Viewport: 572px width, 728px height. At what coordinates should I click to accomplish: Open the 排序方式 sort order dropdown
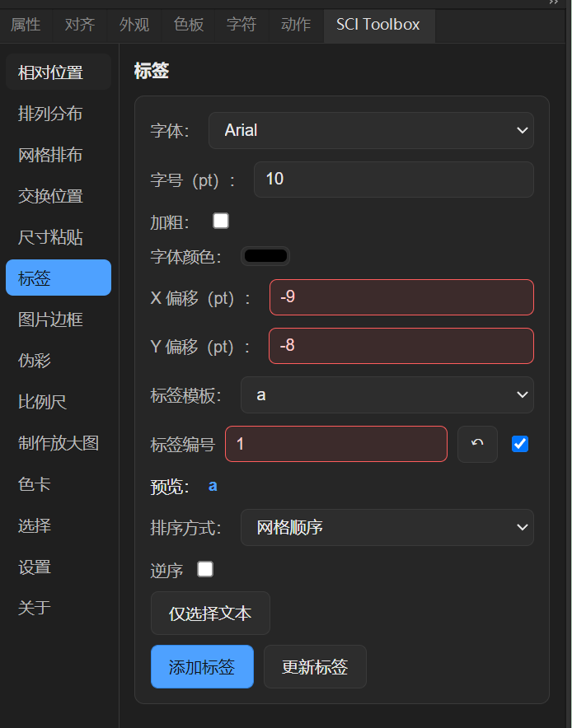coord(387,527)
